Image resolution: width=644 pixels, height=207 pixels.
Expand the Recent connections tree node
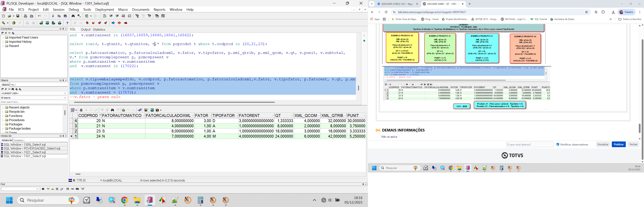pyautogui.click(x=3, y=46)
